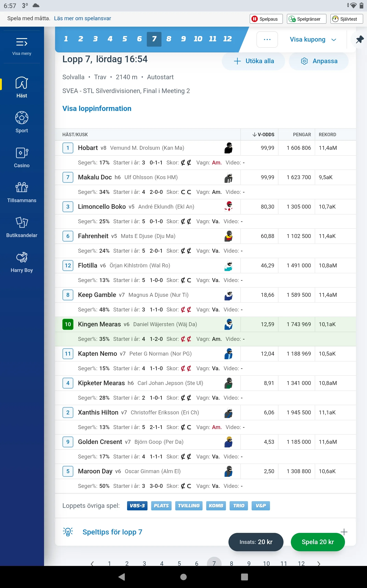
Task: Open more race options via the ellipsis
Action: (267, 39)
